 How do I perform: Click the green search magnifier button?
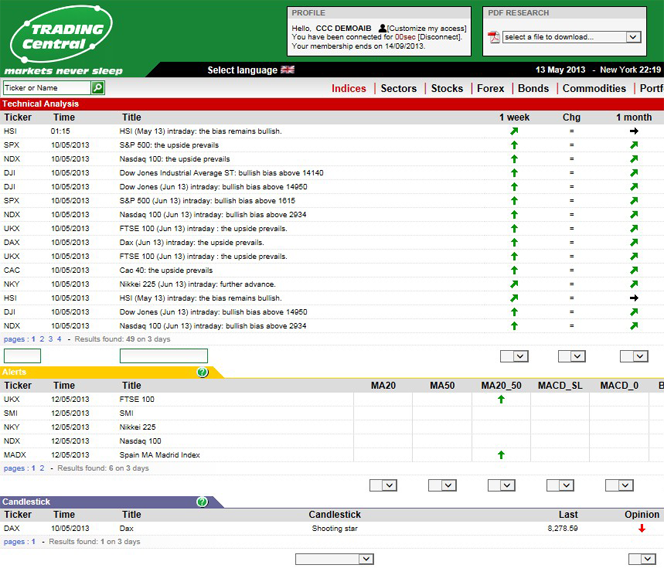pyautogui.click(x=98, y=88)
